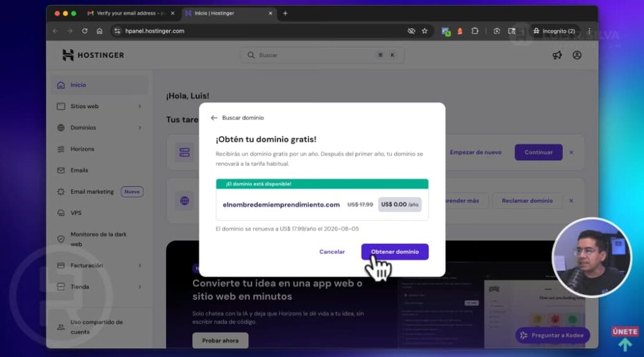This screenshot has height=357, width=644.
Task: Go back in browser history
Action: (55, 31)
